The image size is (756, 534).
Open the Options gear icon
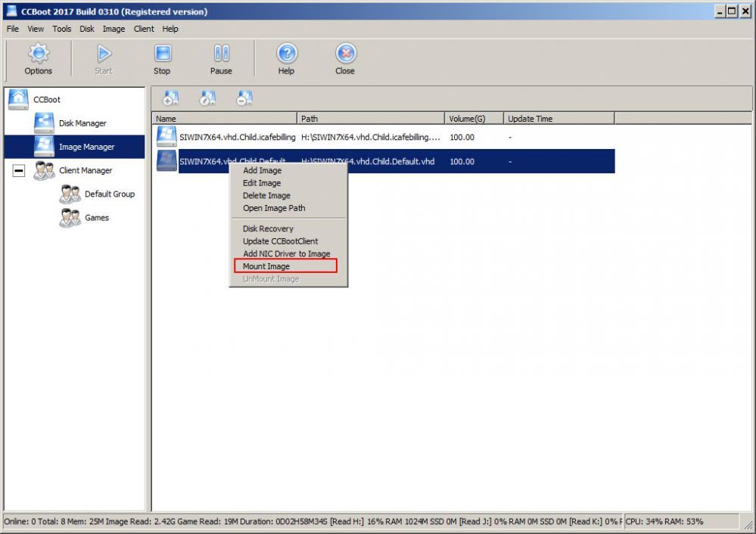(x=39, y=54)
